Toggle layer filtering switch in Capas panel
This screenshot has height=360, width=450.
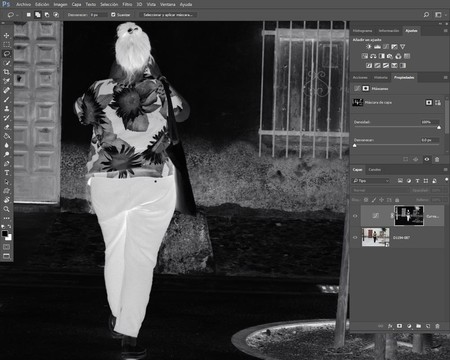(446, 180)
